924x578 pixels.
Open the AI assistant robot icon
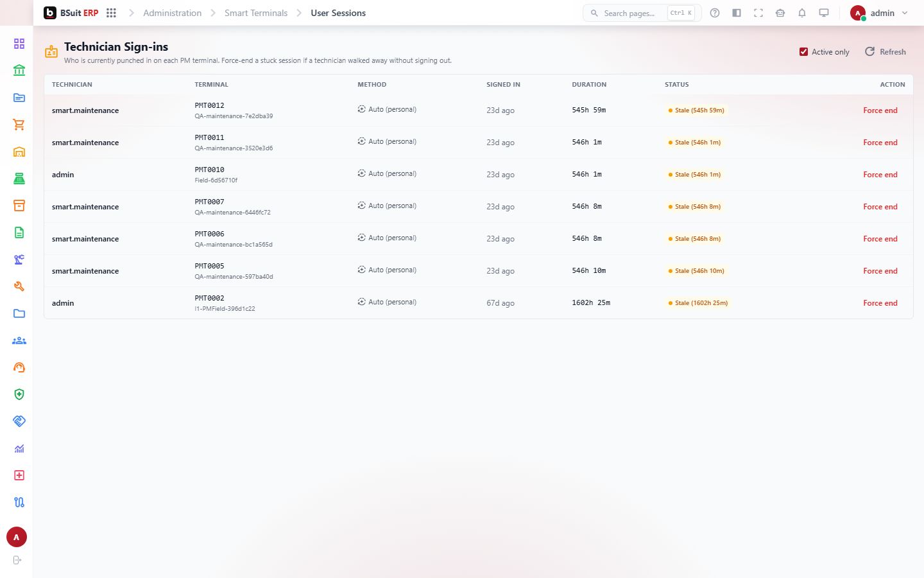click(780, 13)
